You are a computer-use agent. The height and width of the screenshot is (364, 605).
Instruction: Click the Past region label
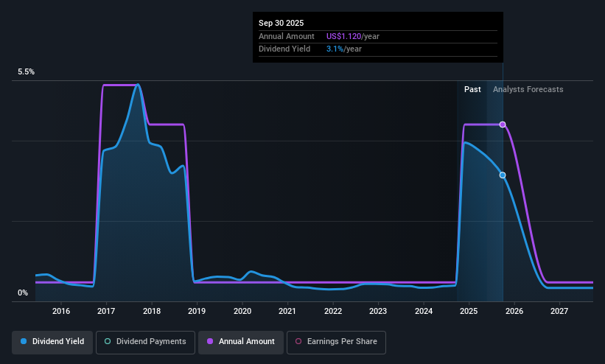472,90
